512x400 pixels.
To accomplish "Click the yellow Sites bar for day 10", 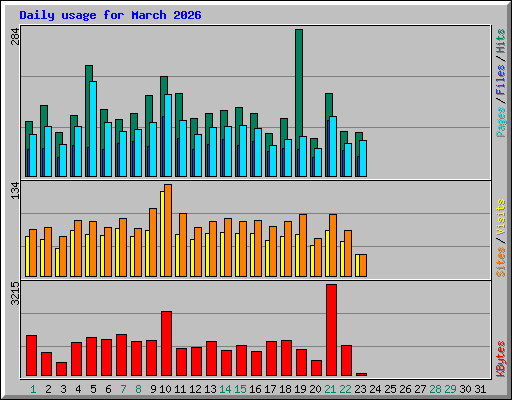I will pos(162,234).
